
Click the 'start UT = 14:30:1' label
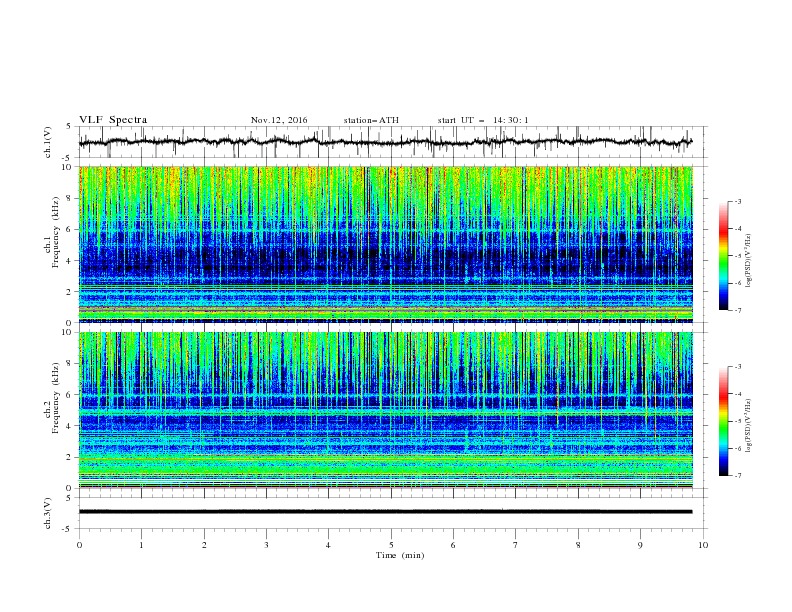[483, 120]
